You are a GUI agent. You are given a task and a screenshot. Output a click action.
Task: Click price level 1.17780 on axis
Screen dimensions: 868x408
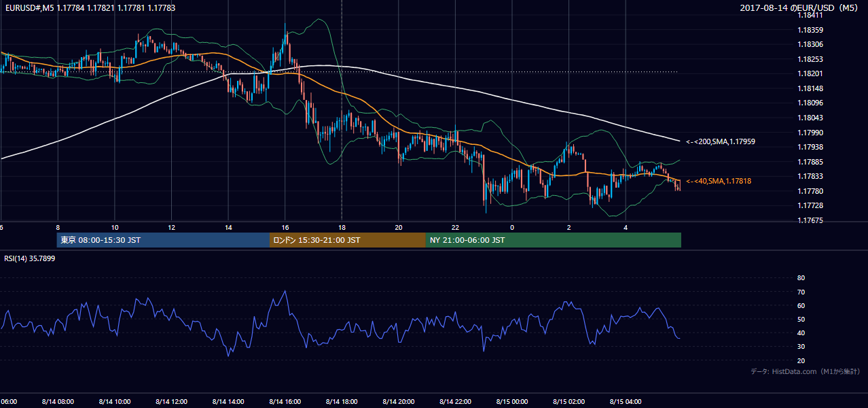pyautogui.click(x=810, y=191)
